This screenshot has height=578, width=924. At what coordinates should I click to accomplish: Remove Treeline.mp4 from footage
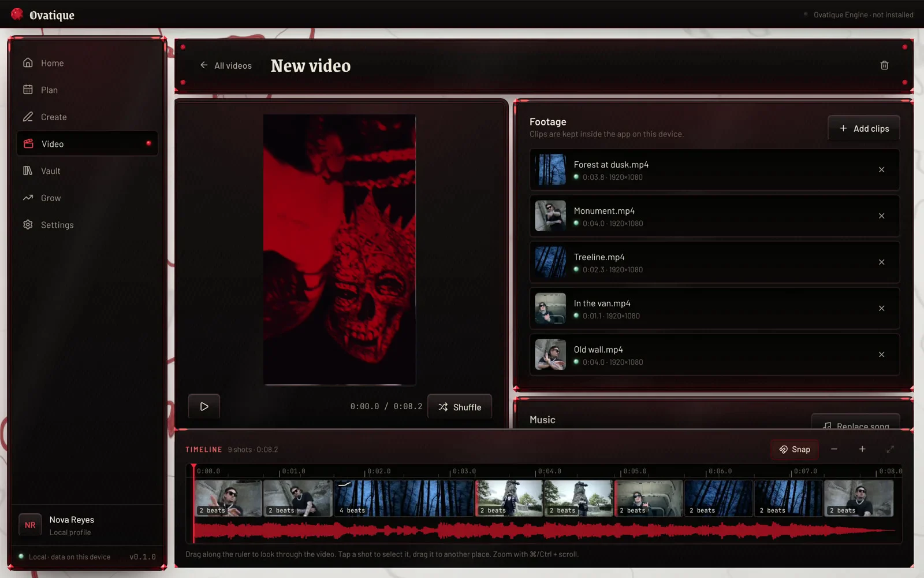click(x=881, y=262)
